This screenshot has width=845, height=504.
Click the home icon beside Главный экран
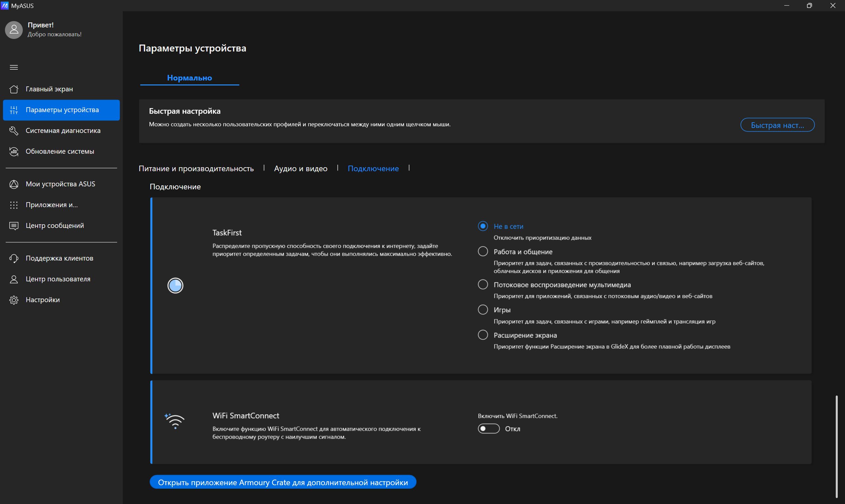pyautogui.click(x=14, y=89)
